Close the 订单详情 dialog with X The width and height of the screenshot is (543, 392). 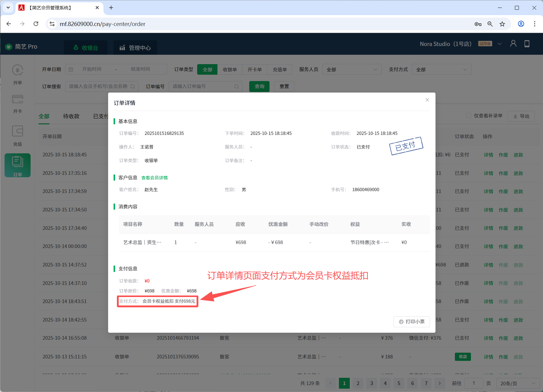427,100
